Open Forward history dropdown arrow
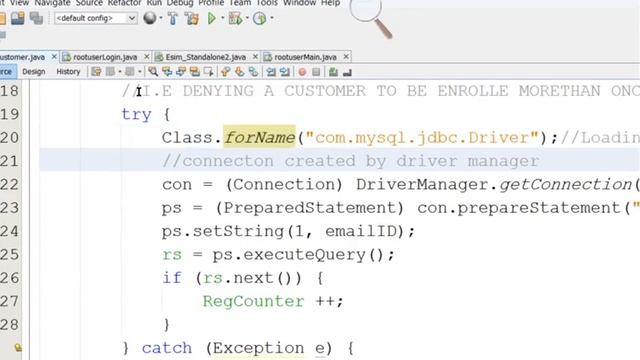The width and height of the screenshot is (640, 360). click(x=140, y=72)
